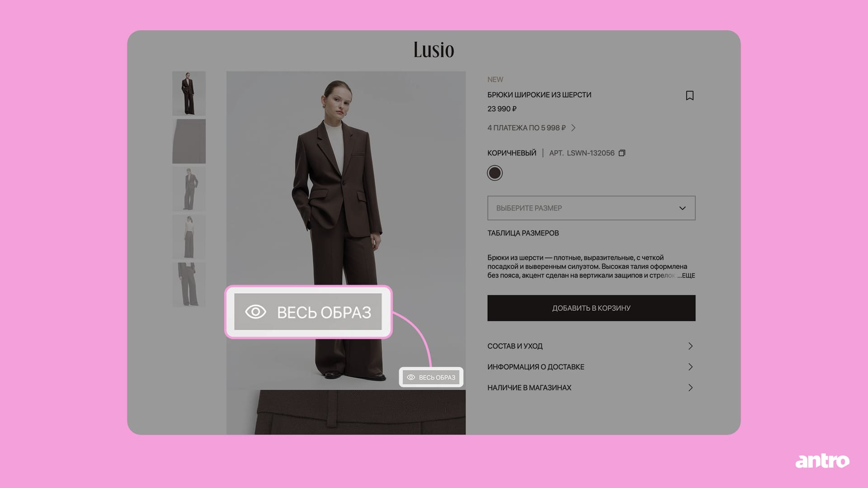The width and height of the screenshot is (868, 488).
Task: Select the fabric close-up thumbnail
Action: click(189, 141)
